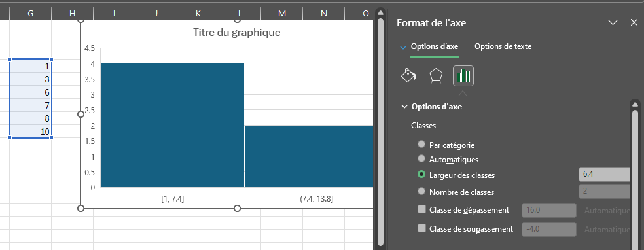The image size is (644, 250).
Task: Click the Automatique button beside Classe de dépassement
Action: coord(607,211)
